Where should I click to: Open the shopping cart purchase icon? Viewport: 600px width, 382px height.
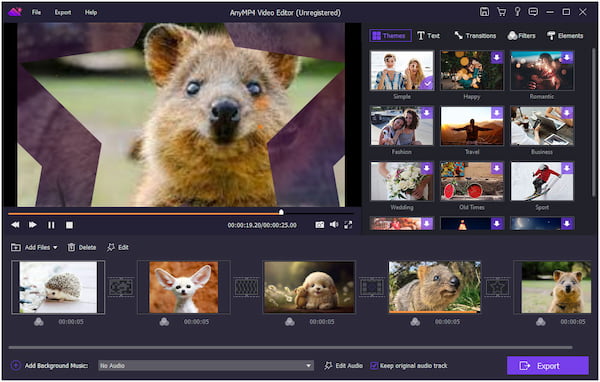(501, 12)
